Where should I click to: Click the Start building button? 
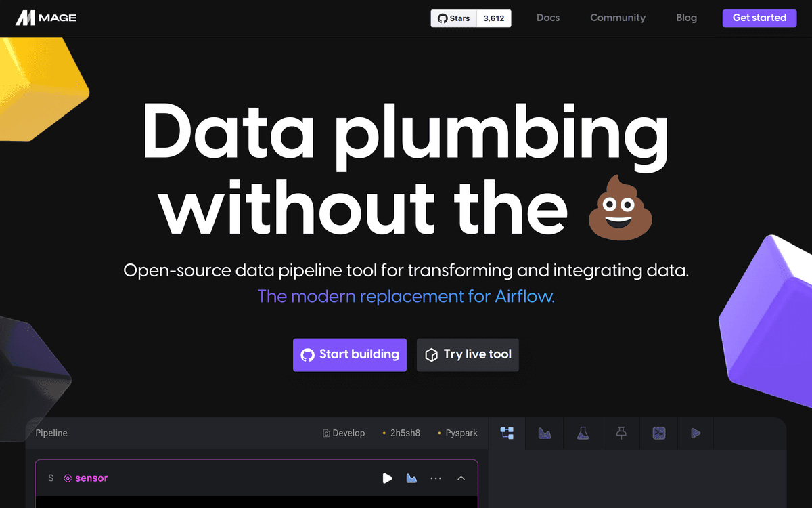click(x=350, y=354)
